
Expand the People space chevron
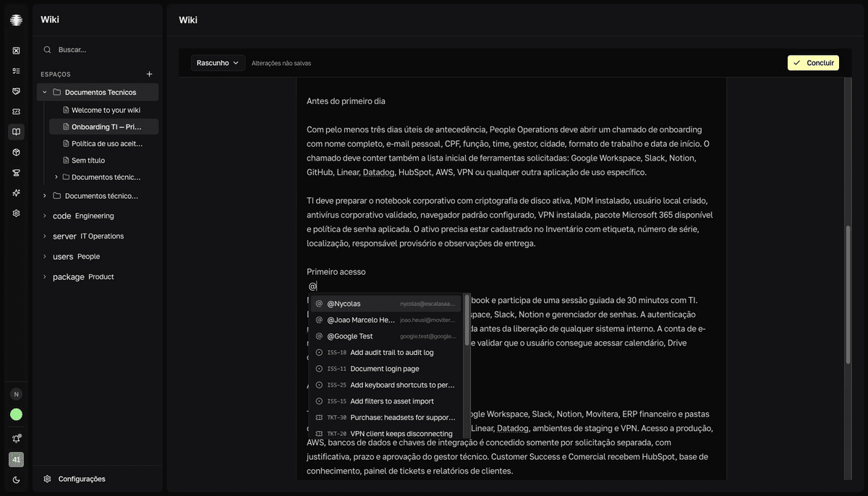(x=45, y=257)
